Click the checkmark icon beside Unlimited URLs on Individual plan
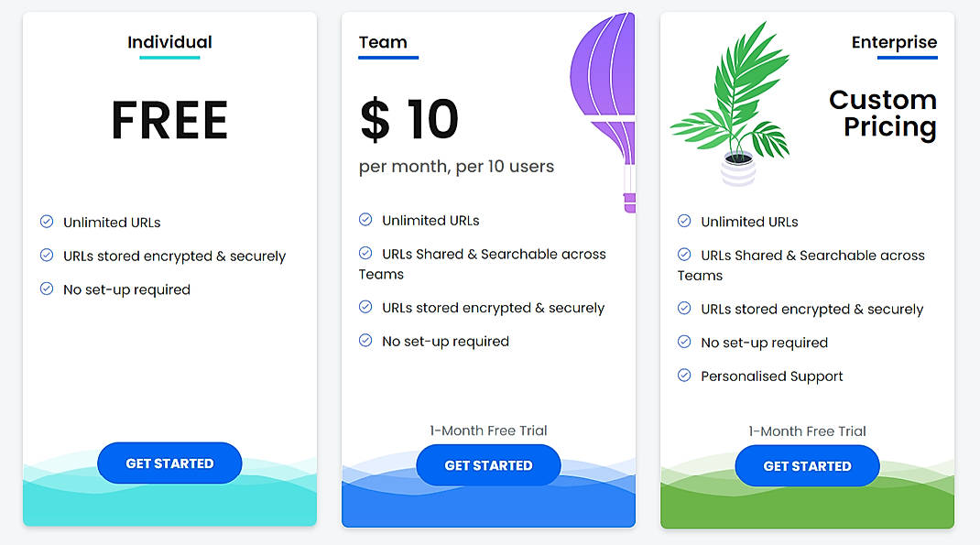980x545 pixels. (45, 222)
